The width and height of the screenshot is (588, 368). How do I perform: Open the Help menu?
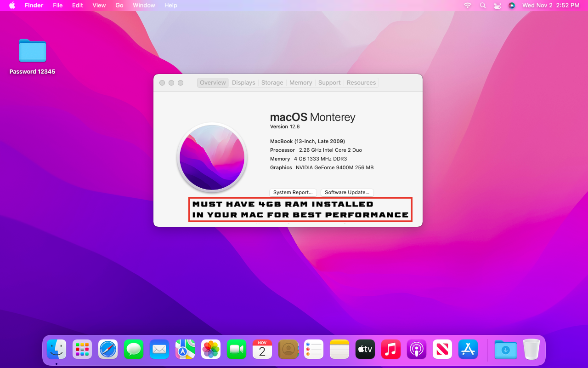(171, 5)
